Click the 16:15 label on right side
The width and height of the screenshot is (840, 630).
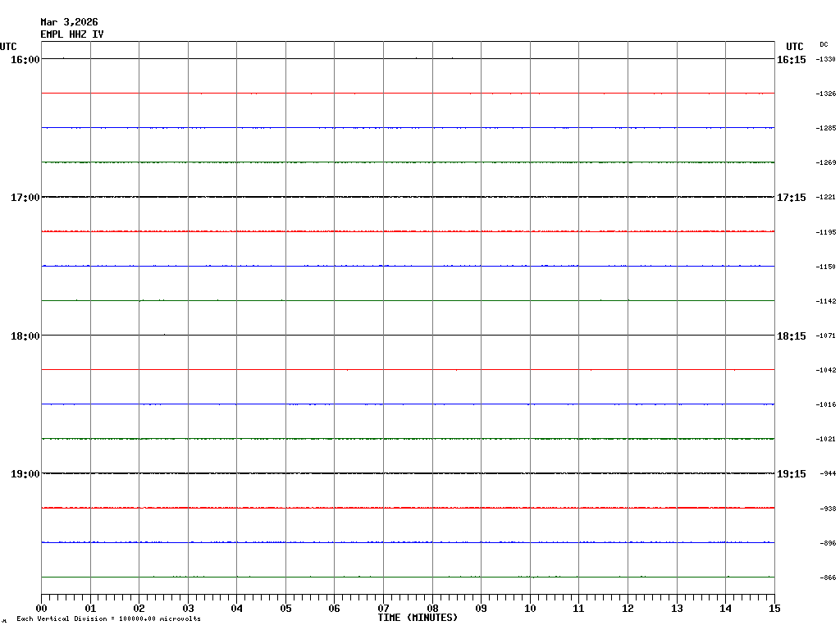791,60
